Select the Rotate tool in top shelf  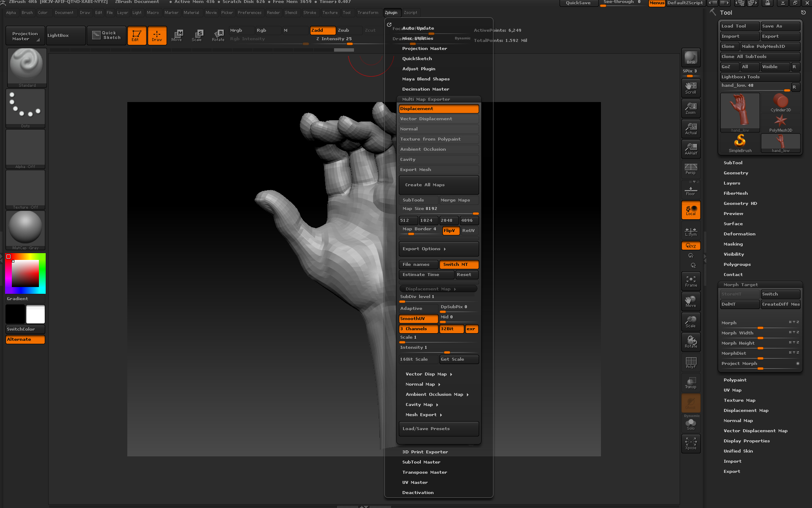(x=218, y=36)
